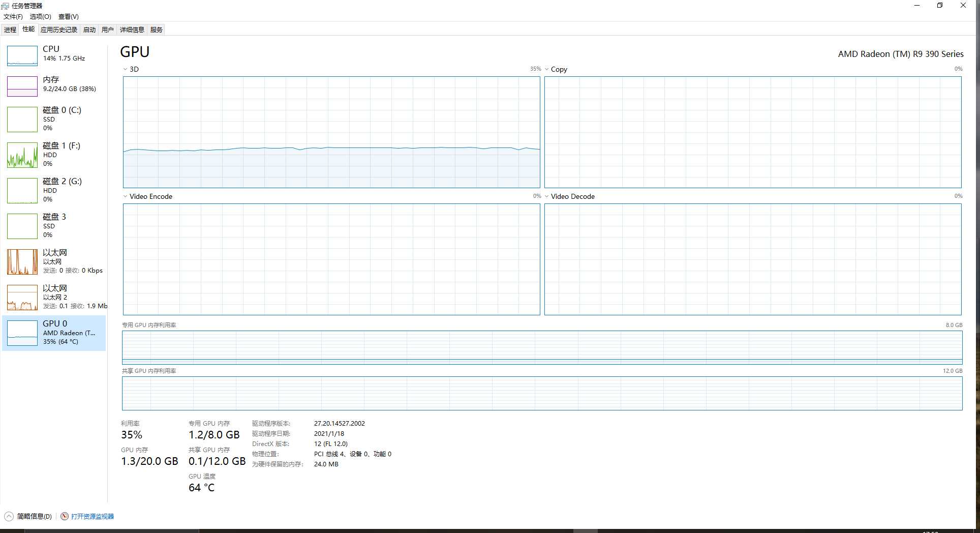Open the Copy engine dropdown

[x=547, y=69]
